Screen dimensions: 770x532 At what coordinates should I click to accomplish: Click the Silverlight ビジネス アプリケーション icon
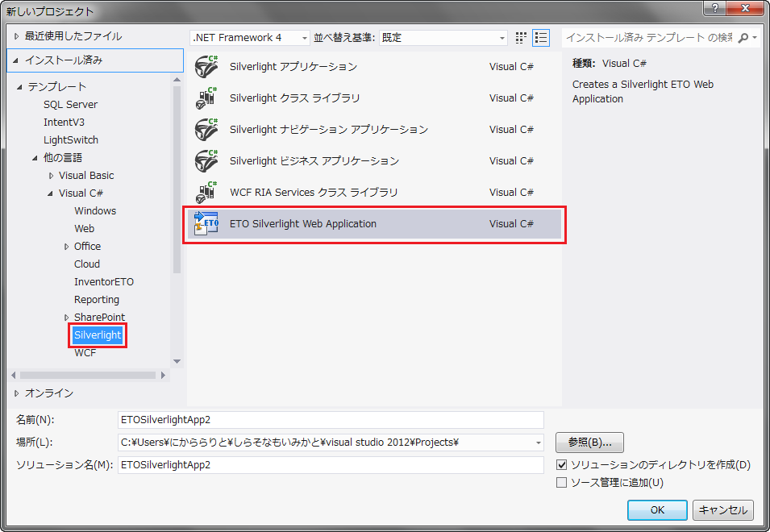[206, 161]
